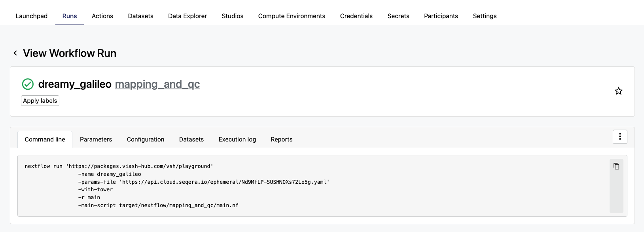Click the back chevron beside View Workflow Run
Viewport: 644px width, 232px height.
pos(15,53)
